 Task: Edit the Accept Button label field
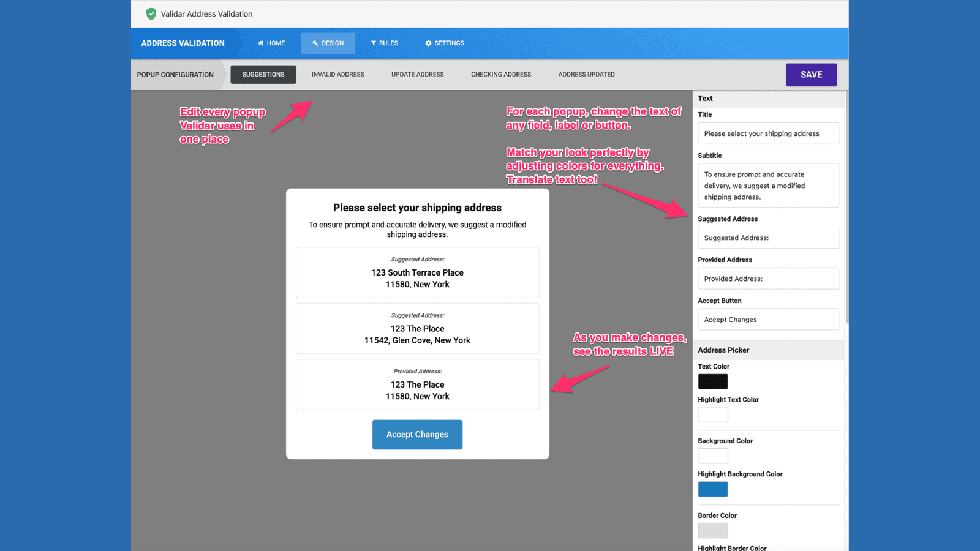pos(768,319)
